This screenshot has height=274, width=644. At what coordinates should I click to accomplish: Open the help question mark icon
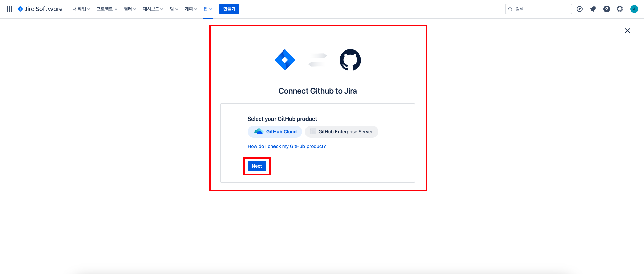point(607,9)
